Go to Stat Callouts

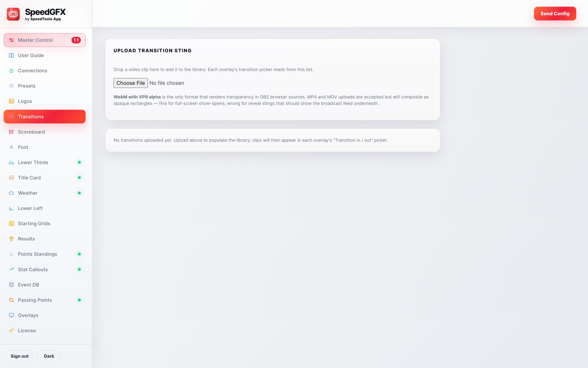pos(45,269)
